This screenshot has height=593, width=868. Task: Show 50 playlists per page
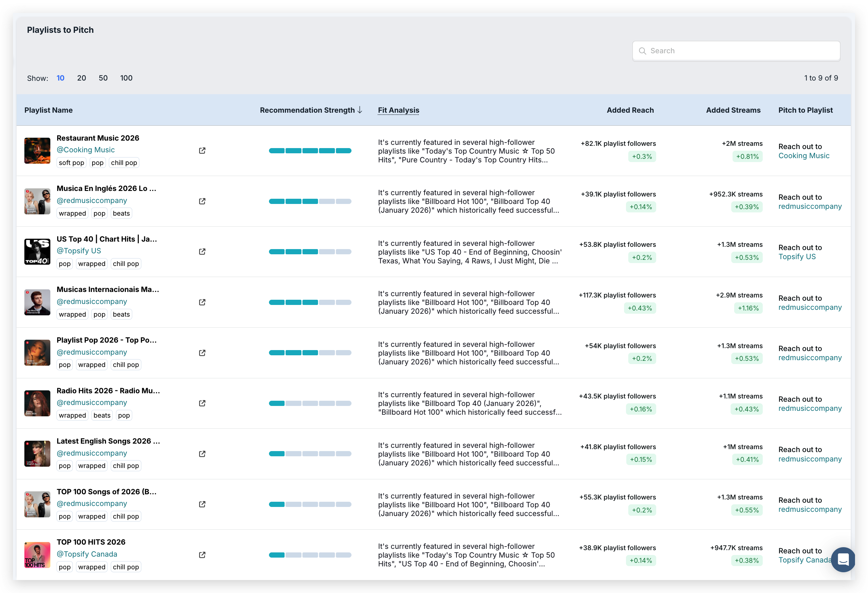[x=103, y=78]
